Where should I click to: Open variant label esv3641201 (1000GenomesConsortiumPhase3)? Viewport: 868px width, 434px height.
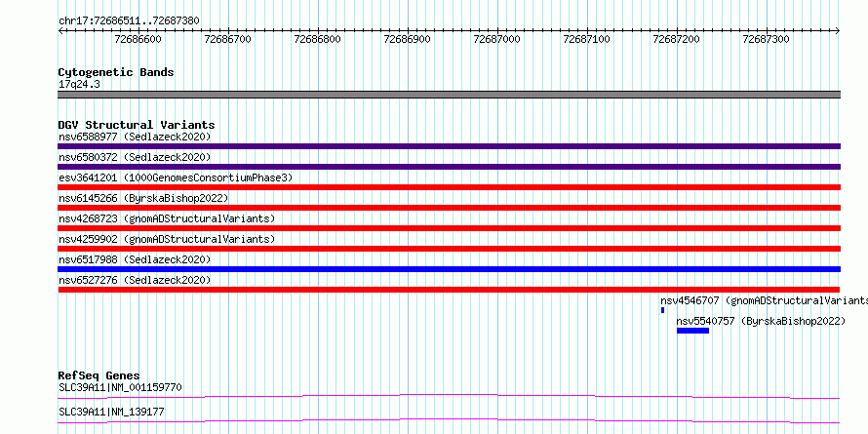pyautogui.click(x=176, y=178)
